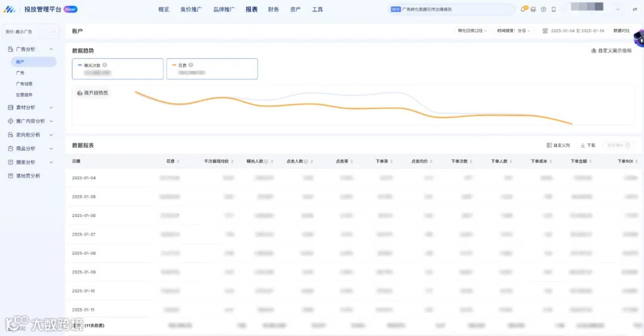Select 创意组件 in the sidebar

tap(24, 95)
